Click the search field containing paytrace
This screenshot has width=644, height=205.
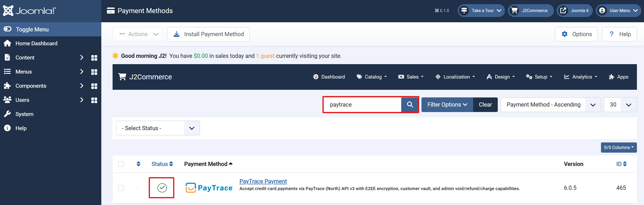click(362, 105)
